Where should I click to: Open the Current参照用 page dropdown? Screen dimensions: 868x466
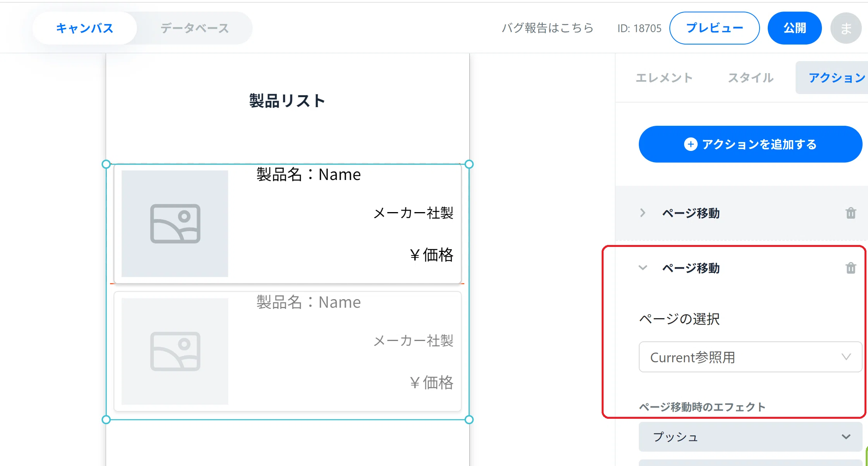[x=750, y=357]
